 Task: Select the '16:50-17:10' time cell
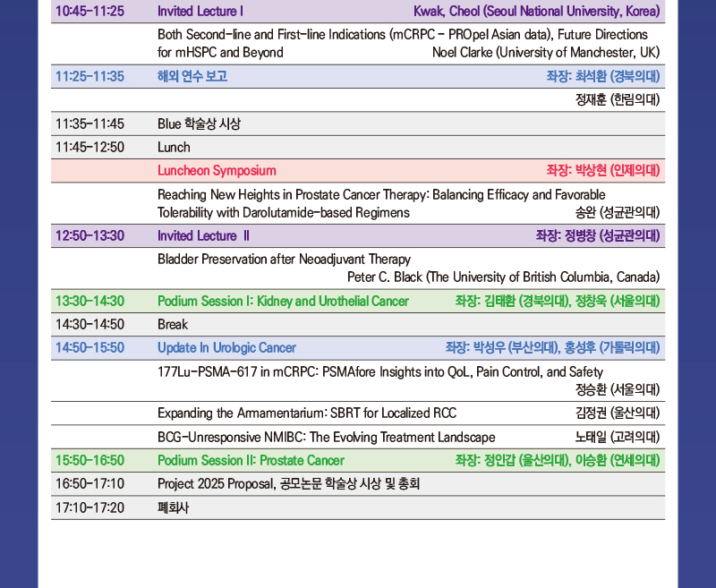click(89, 484)
